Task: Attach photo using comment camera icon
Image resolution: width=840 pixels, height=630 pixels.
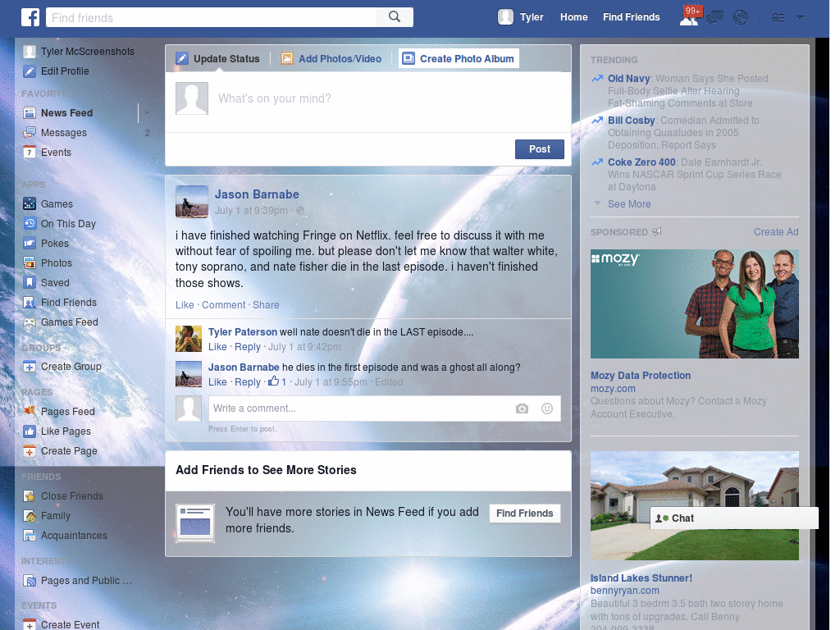Action: pyautogui.click(x=522, y=409)
